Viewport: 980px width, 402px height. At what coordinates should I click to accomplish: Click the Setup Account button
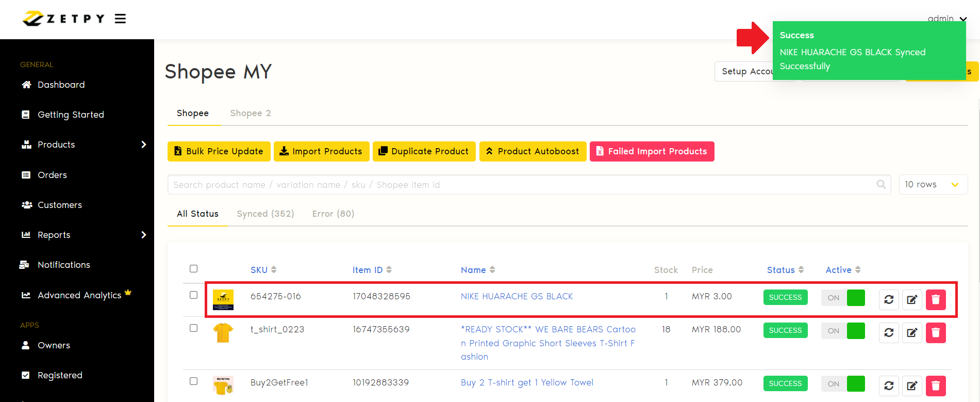coord(744,71)
